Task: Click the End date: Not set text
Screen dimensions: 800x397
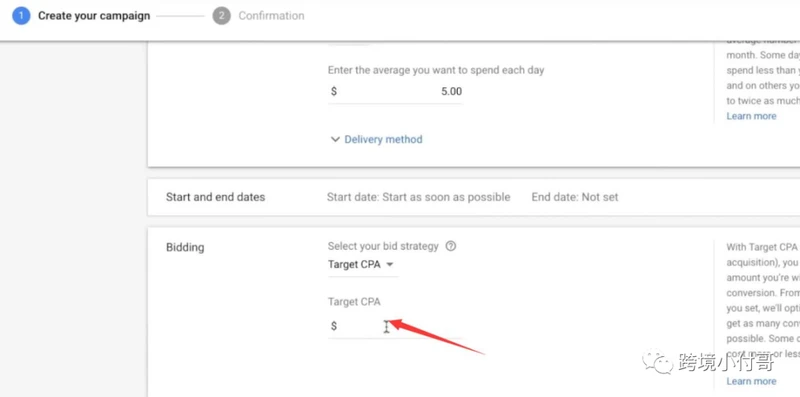Action: (x=574, y=197)
